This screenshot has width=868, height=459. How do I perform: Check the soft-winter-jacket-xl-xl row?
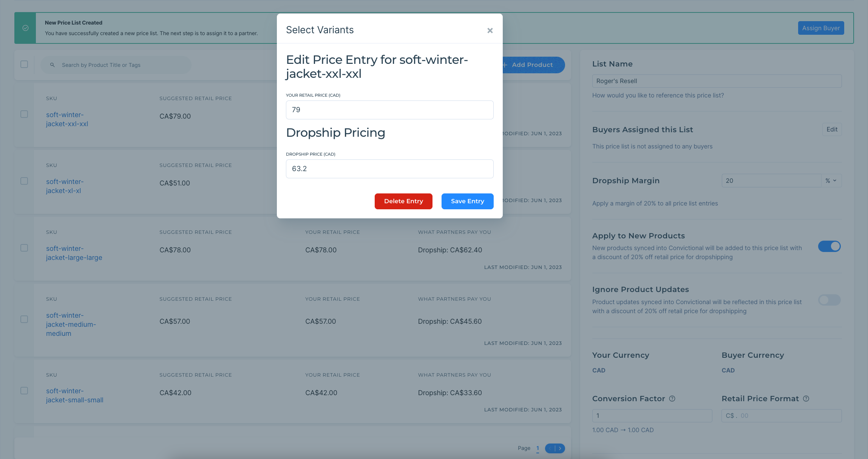(24, 181)
